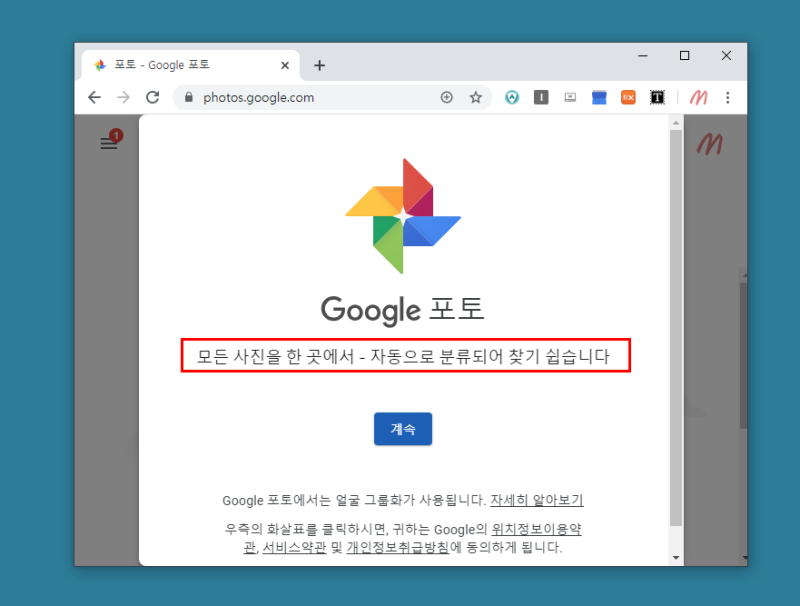
Task: Click the install plus icon in address bar
Action: (446, 97)
